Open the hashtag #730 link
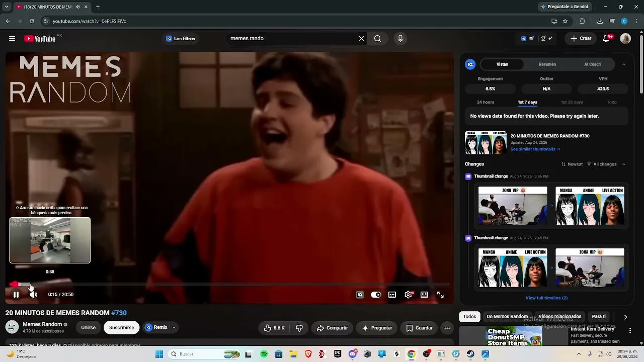 pyautogui.click(x=119, y=313)
